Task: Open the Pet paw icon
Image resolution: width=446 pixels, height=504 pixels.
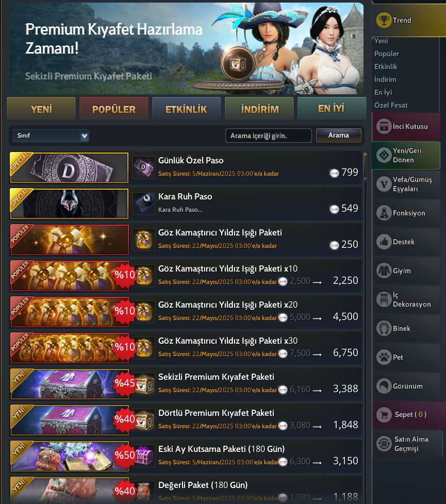Action: tap(384, 357)
